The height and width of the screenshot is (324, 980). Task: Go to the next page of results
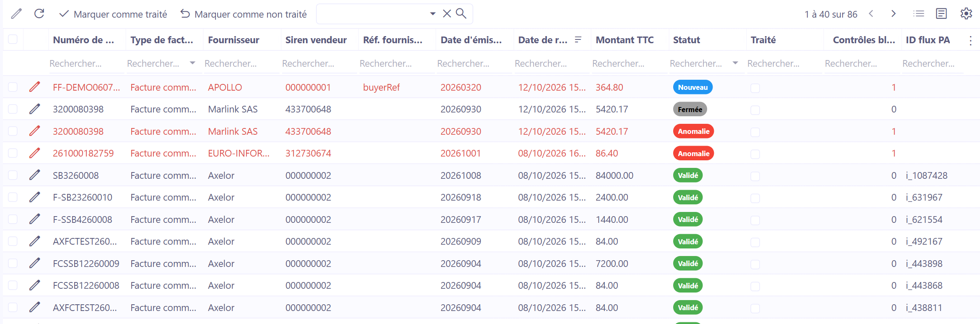893,14
